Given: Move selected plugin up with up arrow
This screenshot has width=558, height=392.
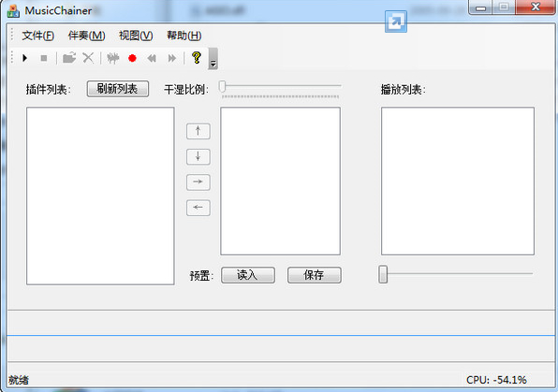Looking at the screenshot, I should (198, 131).
